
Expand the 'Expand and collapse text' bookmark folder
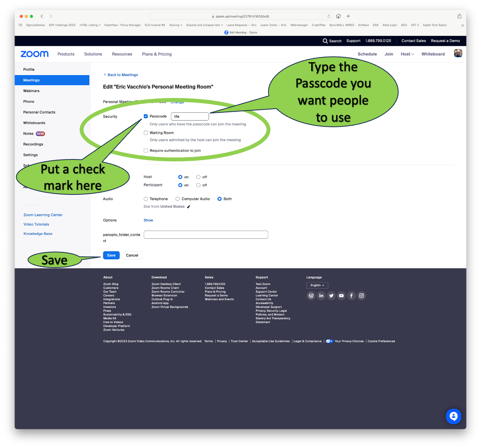click(204, 25)
